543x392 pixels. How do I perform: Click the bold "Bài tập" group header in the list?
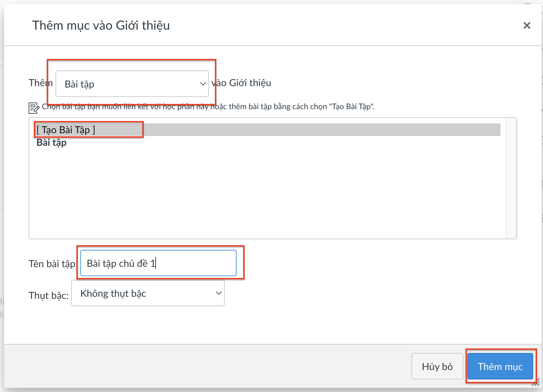[52, 143]
